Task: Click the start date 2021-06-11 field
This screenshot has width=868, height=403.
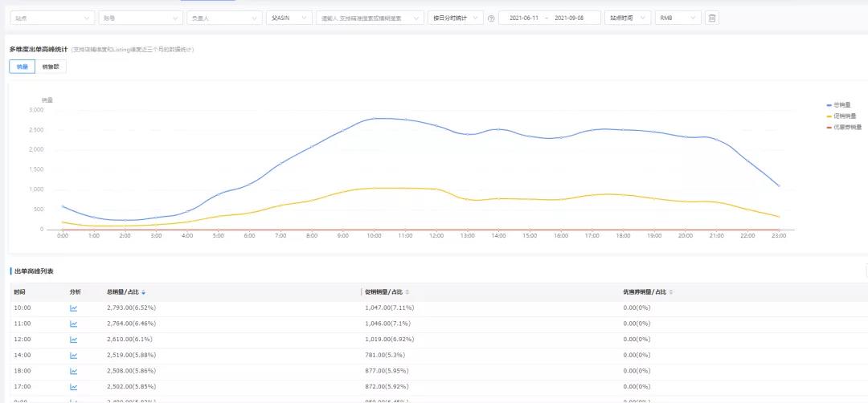Action: 524,18
